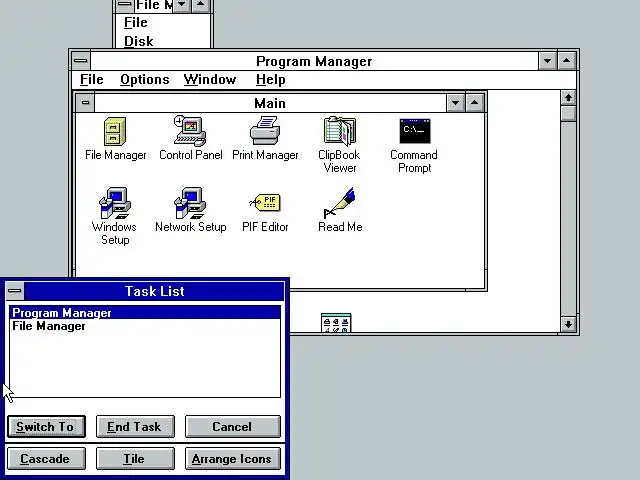Select File Manager in Task List
Image resolution: width=640 pixels, height=480 pixels.
click(145, 326)
